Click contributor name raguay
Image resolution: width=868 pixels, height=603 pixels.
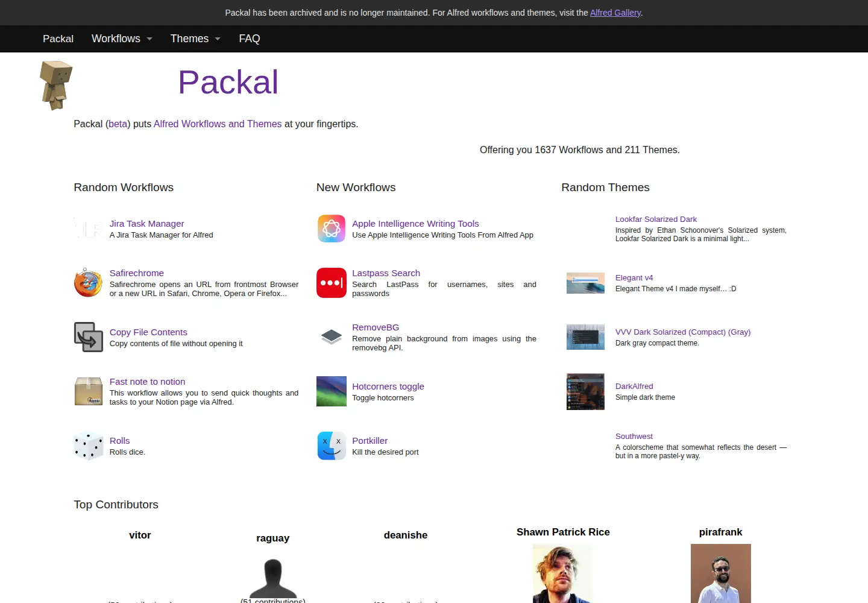tap(273, 538)
